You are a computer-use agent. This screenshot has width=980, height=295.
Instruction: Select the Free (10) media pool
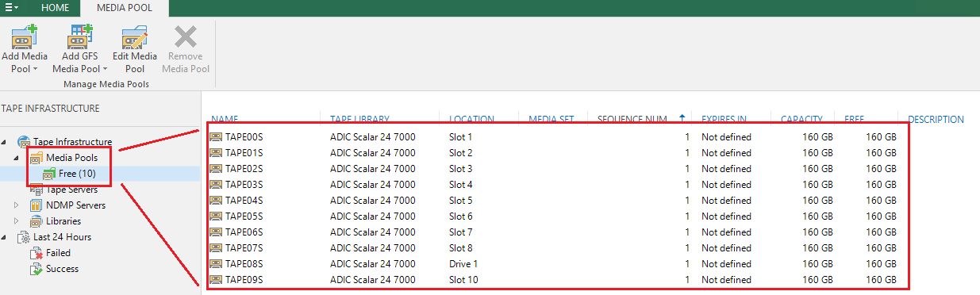point(77,174)
